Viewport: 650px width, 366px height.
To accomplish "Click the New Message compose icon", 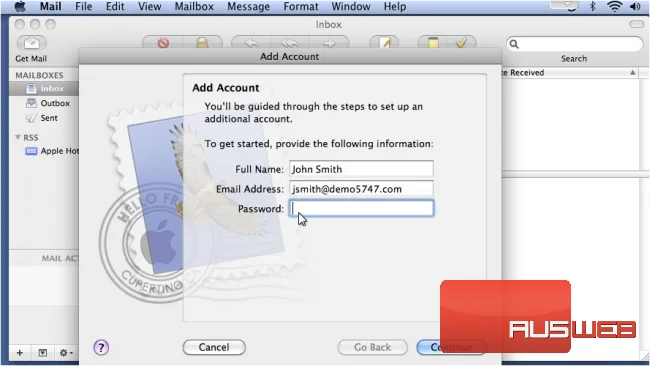I will (x=384, y=43).
